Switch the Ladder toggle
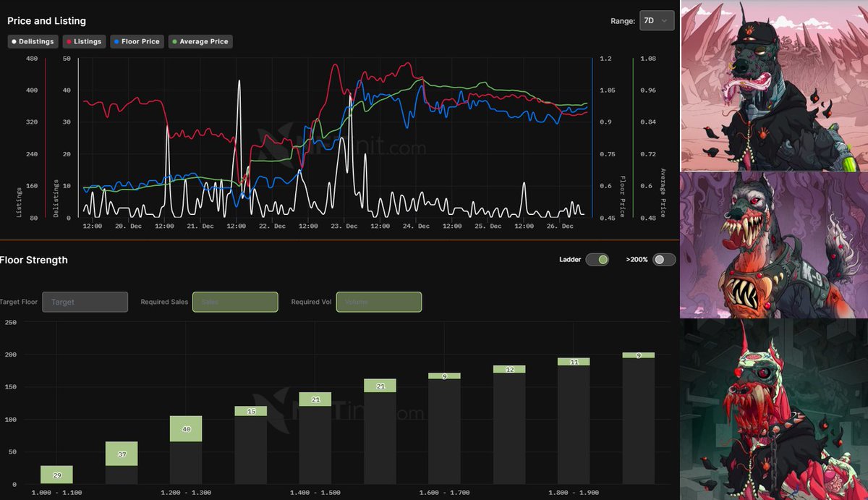The width and height of the screenshot is (868, 500). 597,259
